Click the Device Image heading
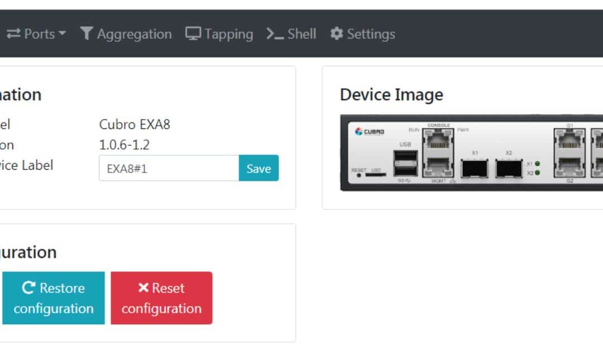The image size is (603, 364). point(391,94)
